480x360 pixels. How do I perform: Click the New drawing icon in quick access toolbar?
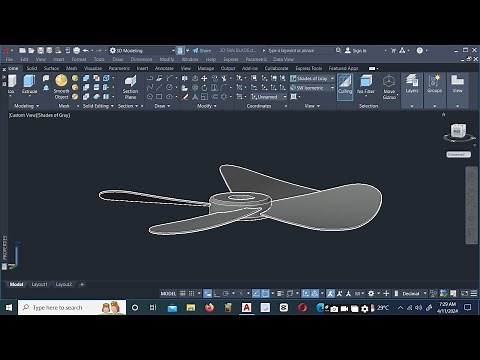pyautogui.click(x=22, y=50)
